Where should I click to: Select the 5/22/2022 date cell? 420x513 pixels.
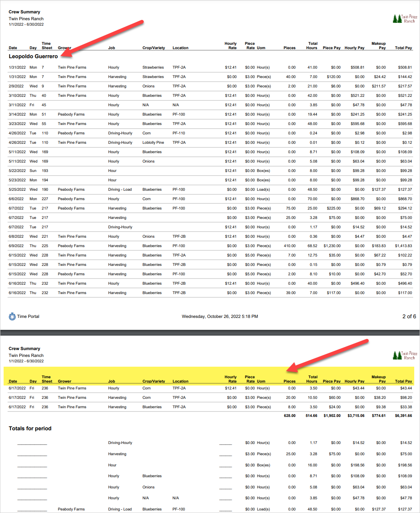17,171
